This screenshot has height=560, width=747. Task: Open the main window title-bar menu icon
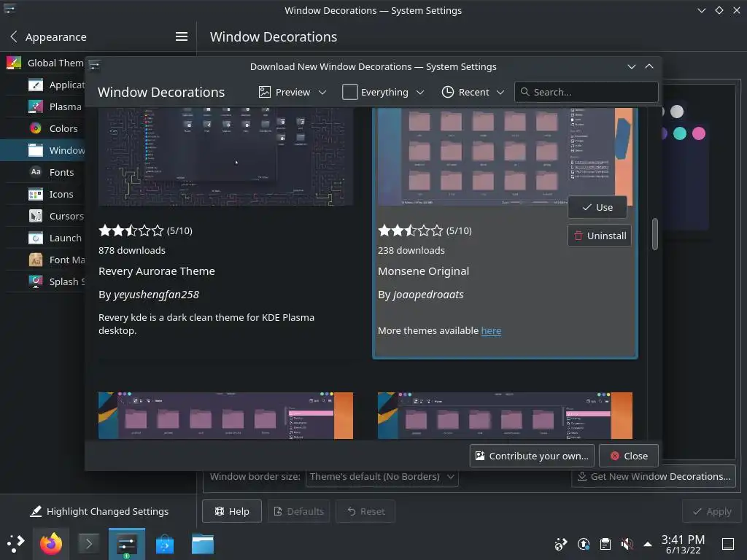click(9, 9)
